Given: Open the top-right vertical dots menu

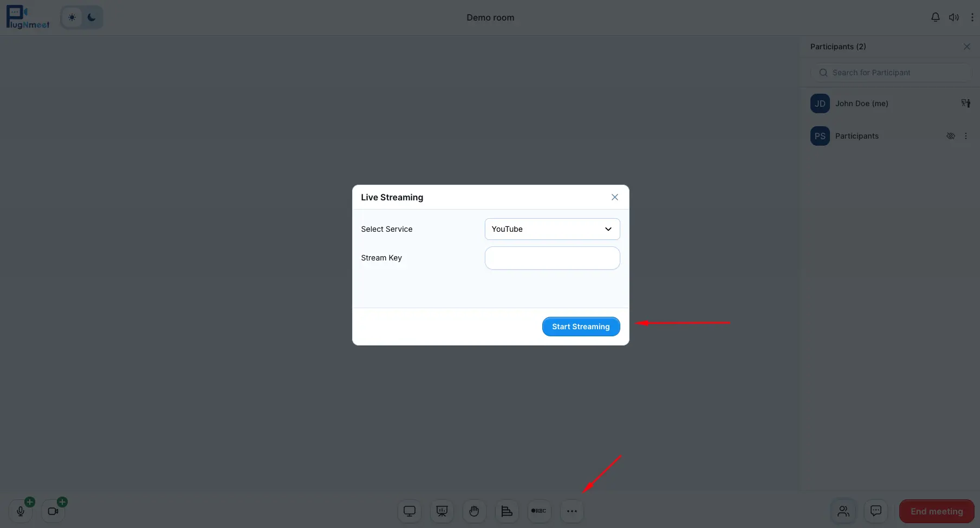Looking at the screenshot, I should pyautogui.click(x=972, y=17).
